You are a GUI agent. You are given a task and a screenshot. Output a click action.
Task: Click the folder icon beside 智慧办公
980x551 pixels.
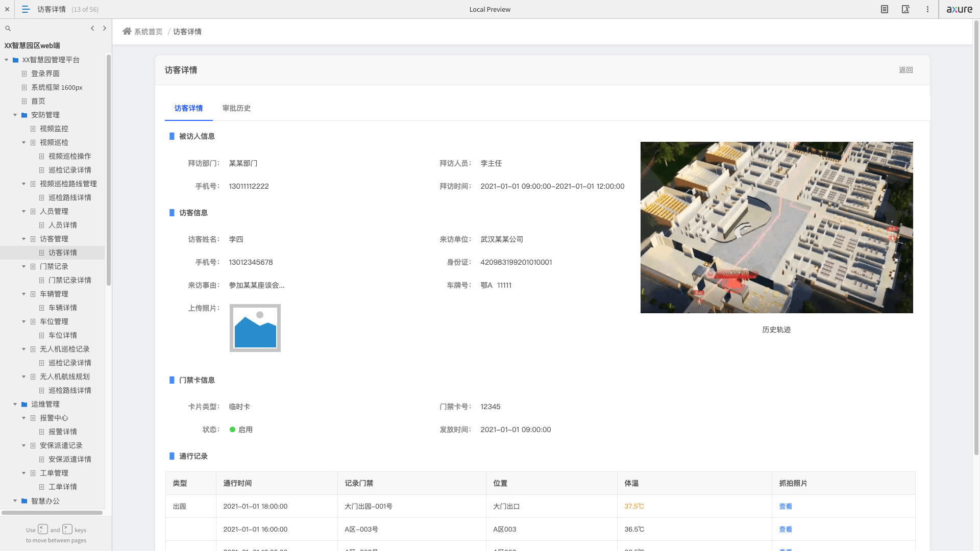24,500
